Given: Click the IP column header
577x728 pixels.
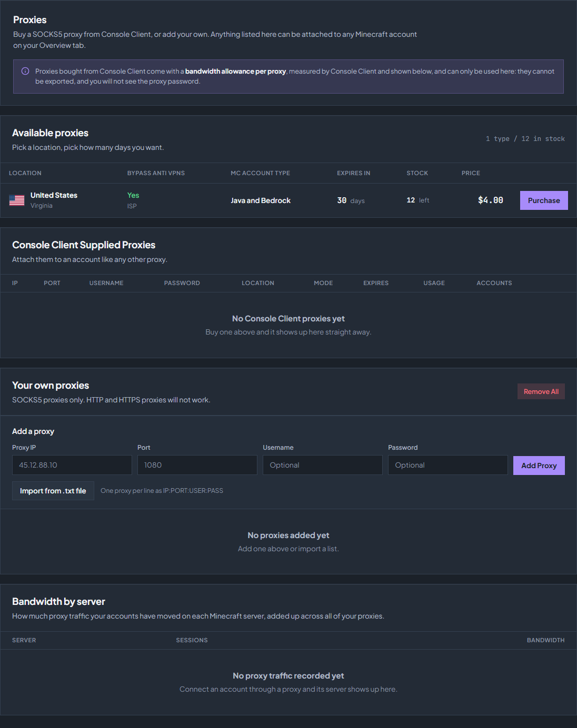Looking at the screenshot, I should coord(15,283).
